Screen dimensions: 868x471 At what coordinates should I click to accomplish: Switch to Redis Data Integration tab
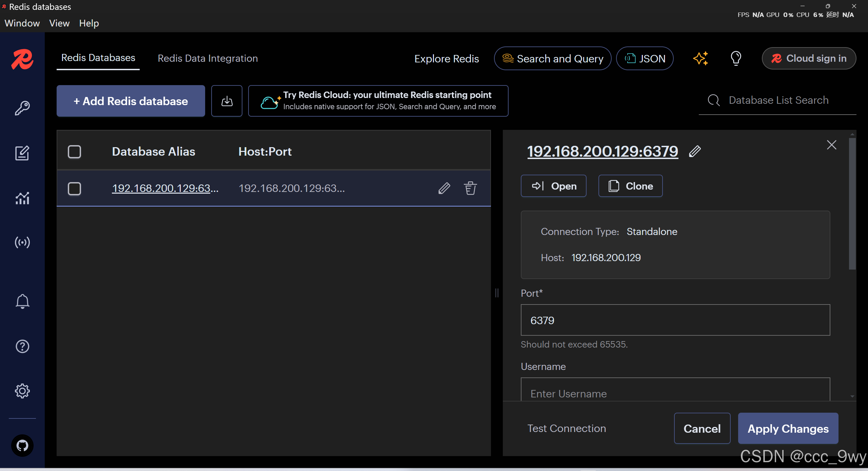pos(208,58)
